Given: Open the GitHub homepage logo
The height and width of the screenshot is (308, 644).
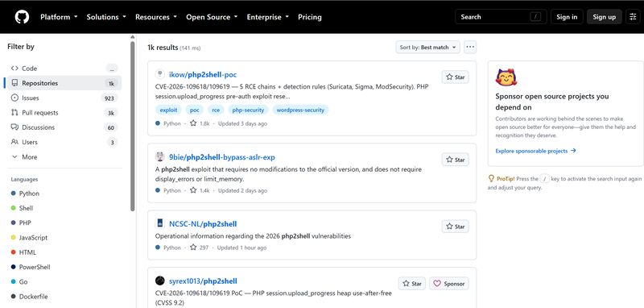Looking at the screenshot, I should click(x=22, y=17).
